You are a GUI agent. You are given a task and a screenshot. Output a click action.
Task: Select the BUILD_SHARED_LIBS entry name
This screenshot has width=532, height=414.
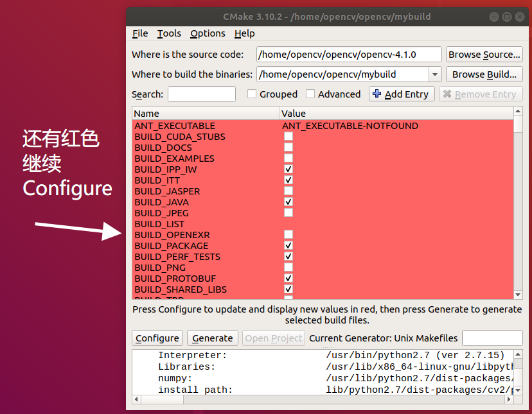[181, 289]
